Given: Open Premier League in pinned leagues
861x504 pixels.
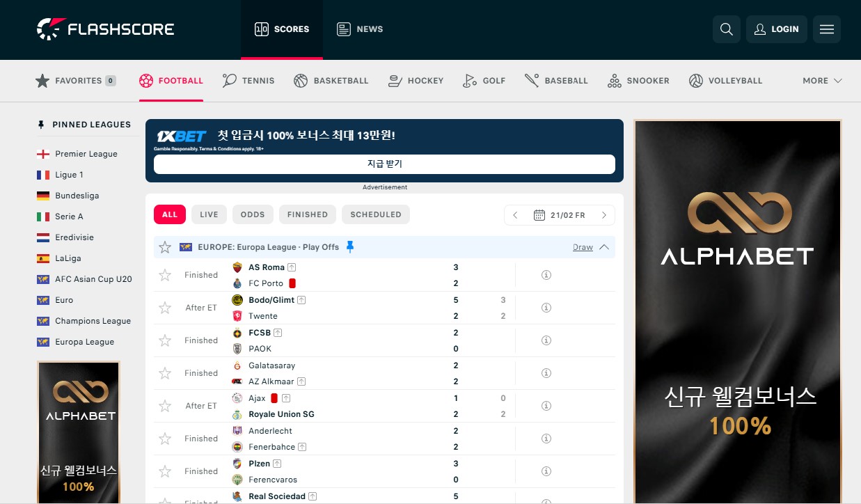Looking at the screenshot, I should tap(86, 154).
